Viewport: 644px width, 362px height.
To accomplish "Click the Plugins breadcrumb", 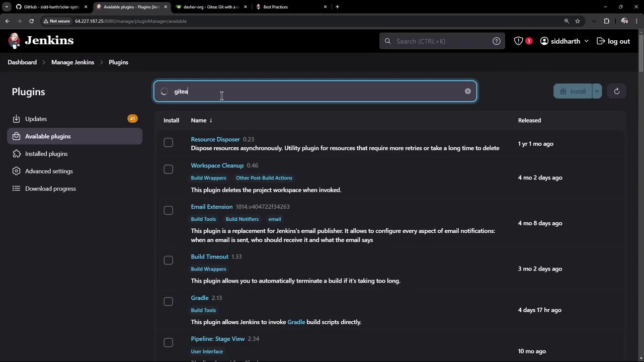I will tap(118, 62).
